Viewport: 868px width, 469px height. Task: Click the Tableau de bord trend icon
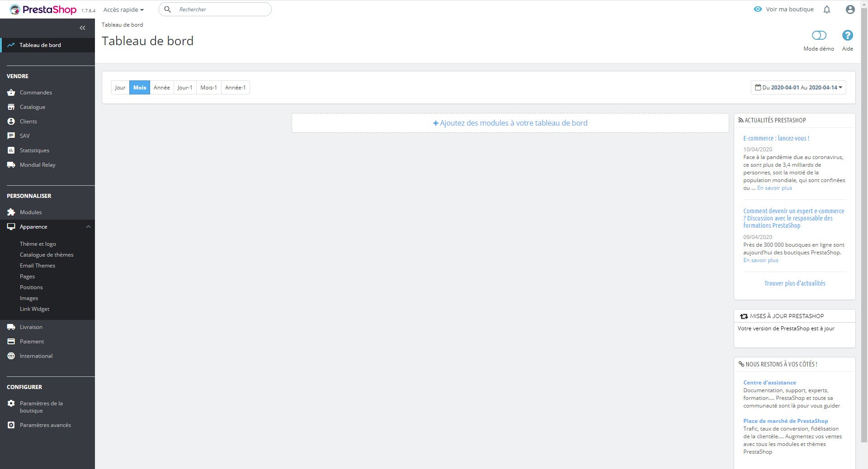pos(11,45)
